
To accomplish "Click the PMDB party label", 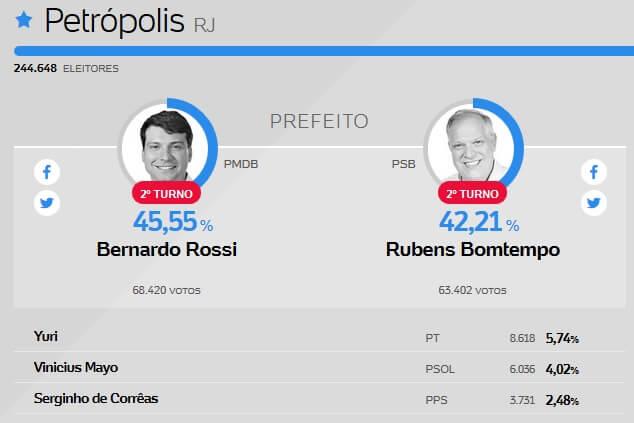I will (x=241, y=164).
